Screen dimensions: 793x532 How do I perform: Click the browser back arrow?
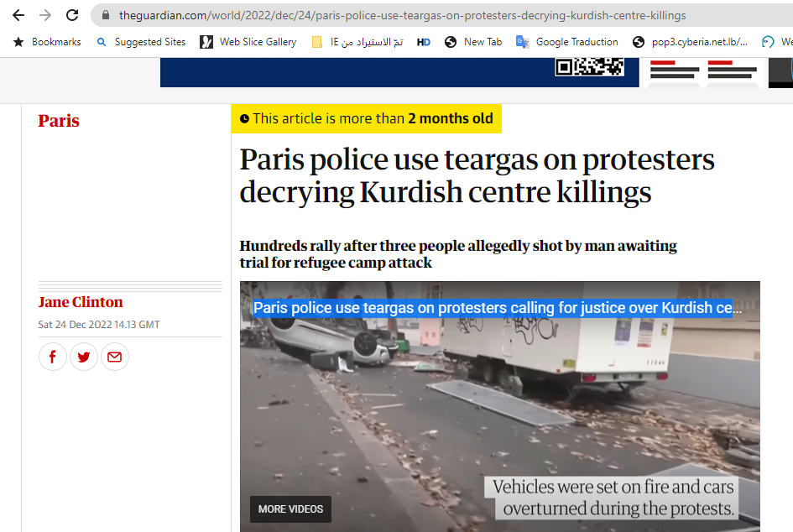point(18,15)
